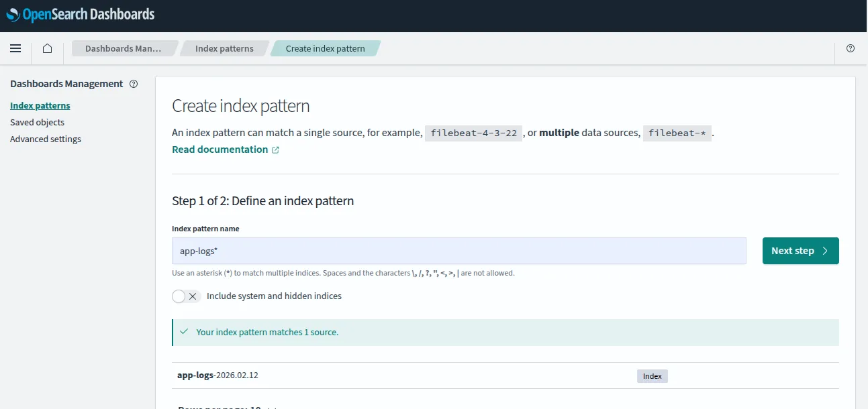Click the checkmark icon in the success banner
This screenshot has height=409, width=868.
click(183, 331)
